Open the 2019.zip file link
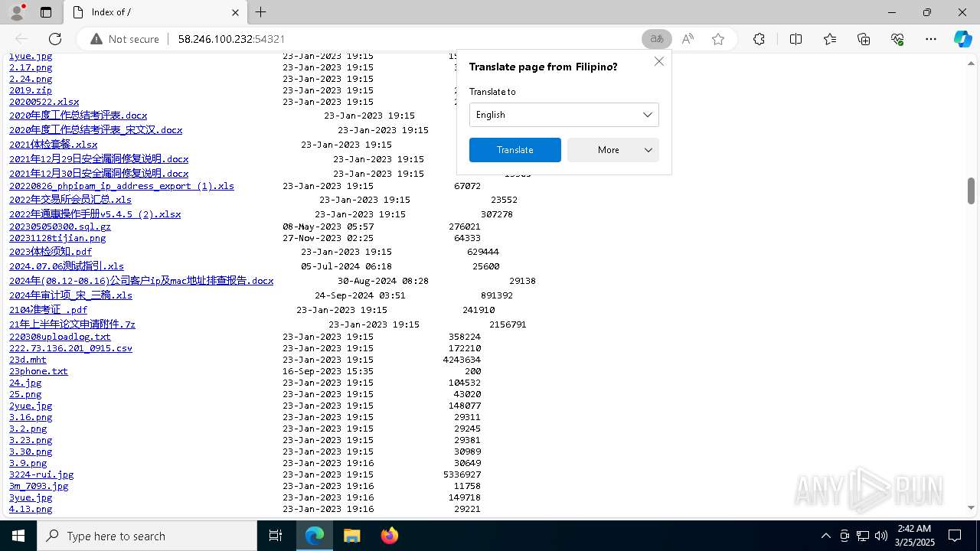 31,90
